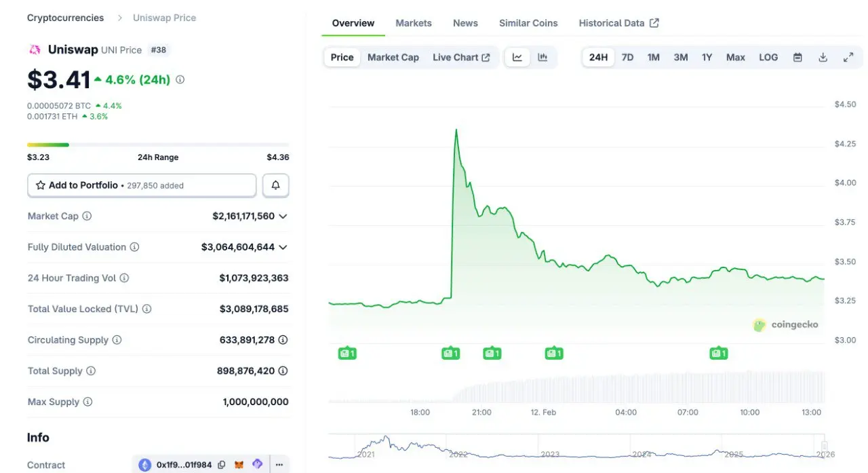This screenshot has width=868, height=473.
Task: Open the Markets tab
Action: tap(414, 23)
